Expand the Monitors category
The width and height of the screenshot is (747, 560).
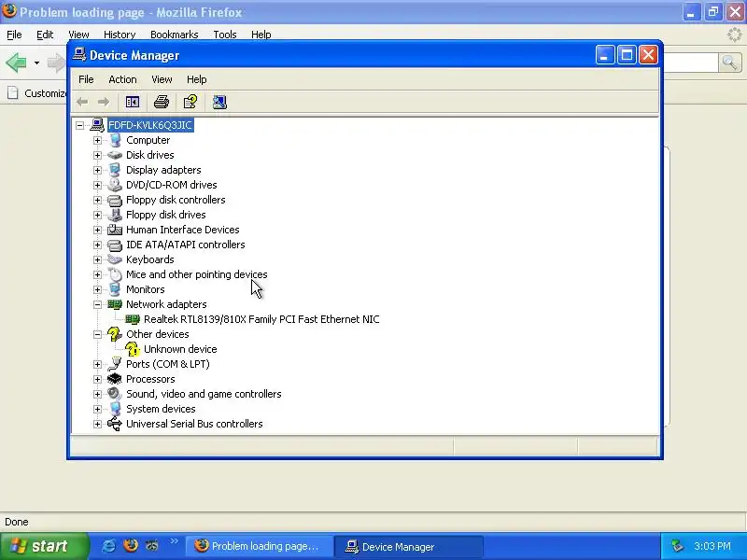pos(98,289)
